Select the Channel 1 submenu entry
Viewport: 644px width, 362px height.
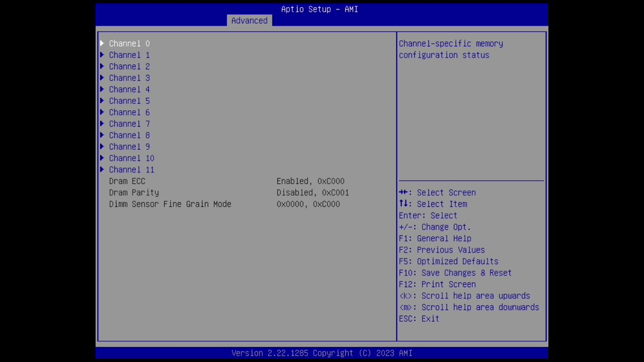click(x=129, y=55)
